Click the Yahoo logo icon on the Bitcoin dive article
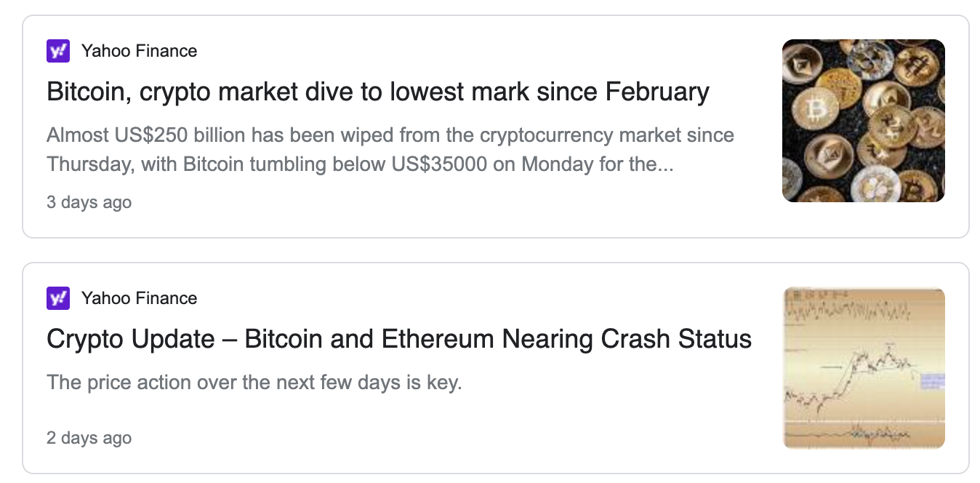Viewport: 980px width, 483px height. pyautogui.click(x=58, y=51)
